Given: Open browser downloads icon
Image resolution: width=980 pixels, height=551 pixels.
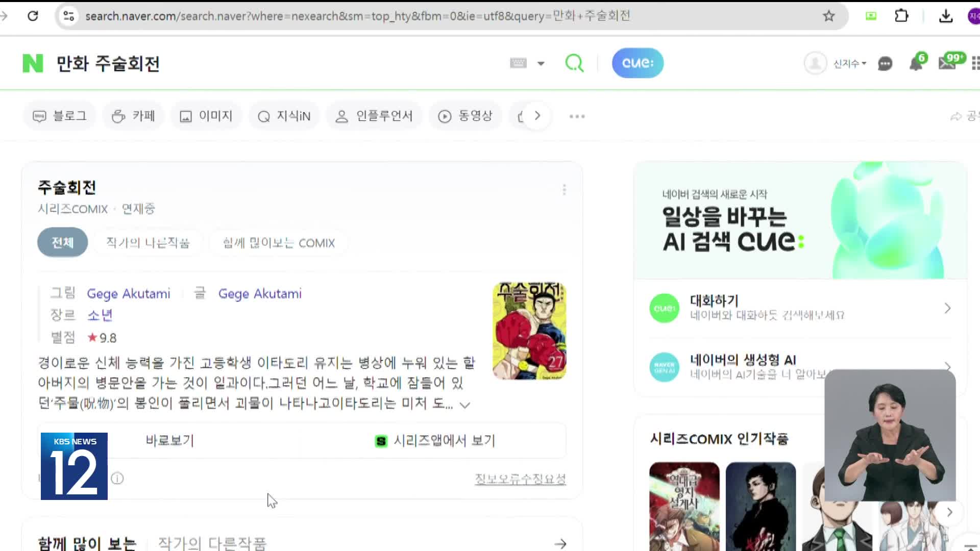Looking at the screenshot, I should (946, 16).
